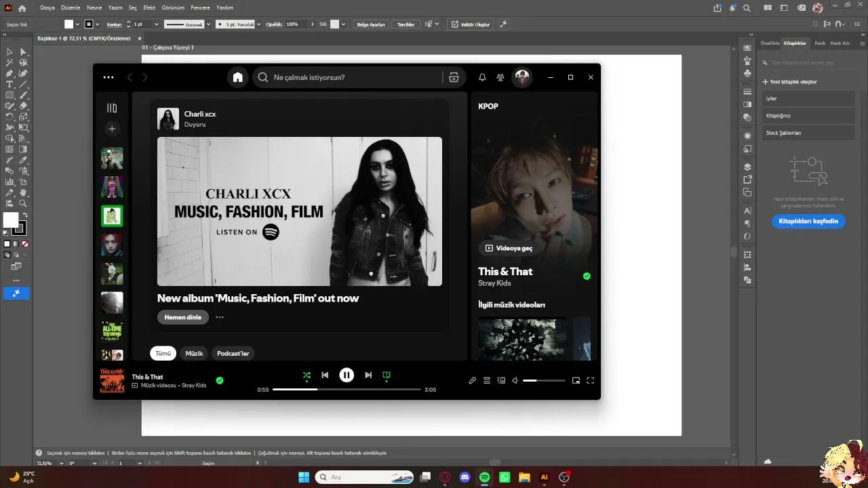Open Connect to a device in Spotify
Viewport: 868px width, 488px height.
coord(501,381)
